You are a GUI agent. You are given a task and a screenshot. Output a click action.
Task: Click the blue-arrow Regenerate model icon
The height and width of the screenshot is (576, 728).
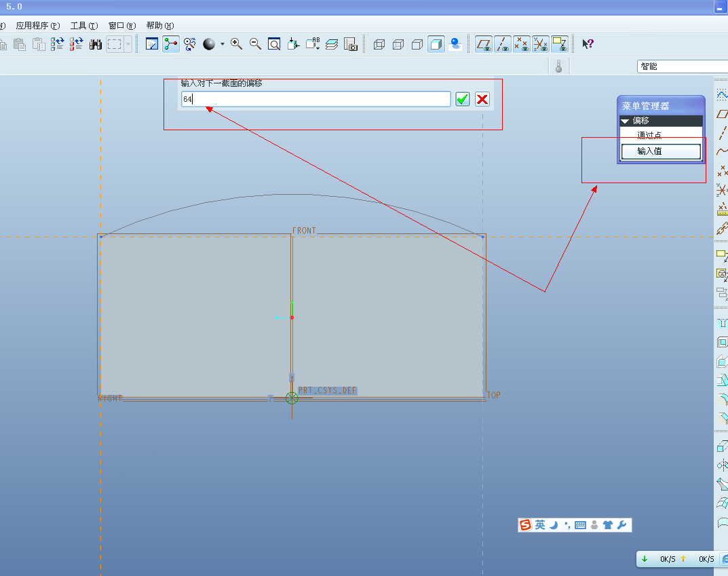58,45
